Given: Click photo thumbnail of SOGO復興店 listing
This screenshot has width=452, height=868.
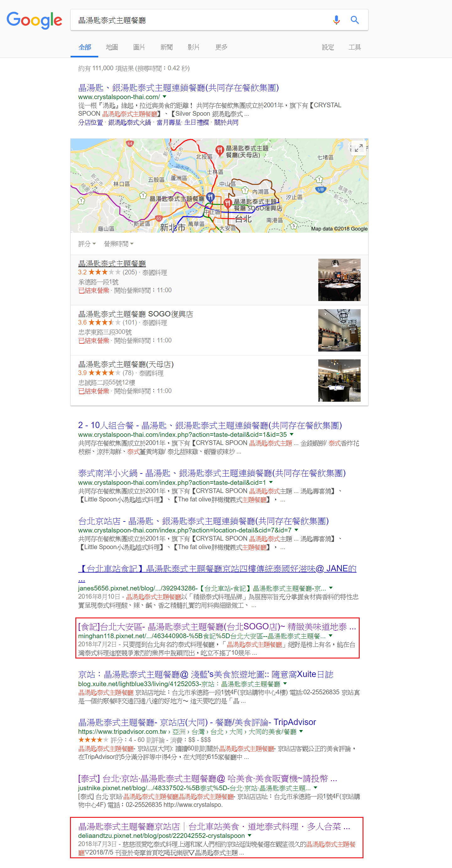Looking at the screenshot, I should pyautogui.click(x=339, y=330).
